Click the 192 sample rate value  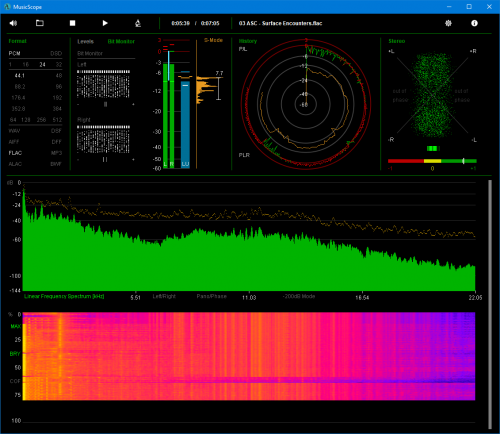[x=57, y=98]
